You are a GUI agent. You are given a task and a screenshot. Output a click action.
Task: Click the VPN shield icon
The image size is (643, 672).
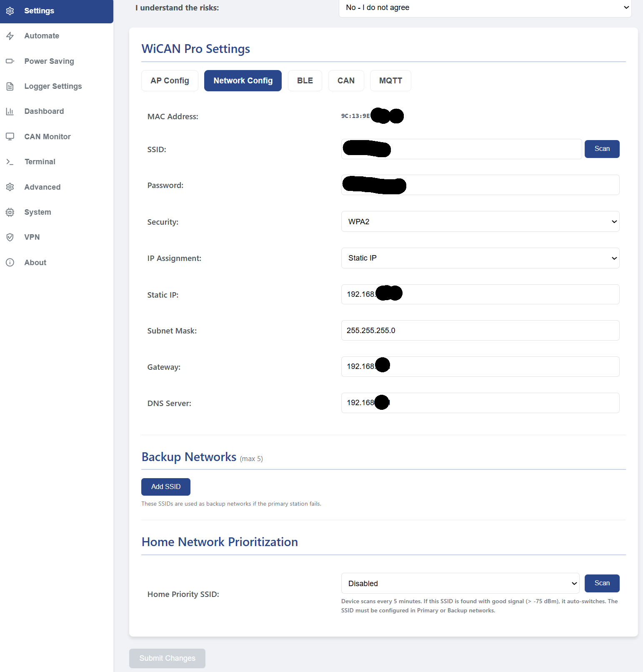(x=10, y=237)
